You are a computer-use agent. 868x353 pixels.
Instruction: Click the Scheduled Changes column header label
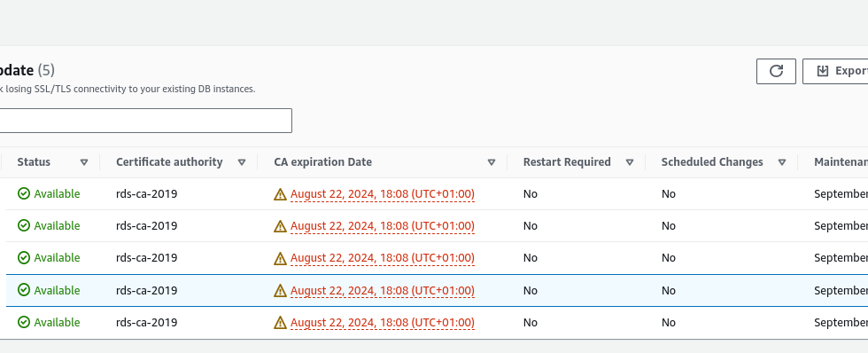click(x=712, y=161)
